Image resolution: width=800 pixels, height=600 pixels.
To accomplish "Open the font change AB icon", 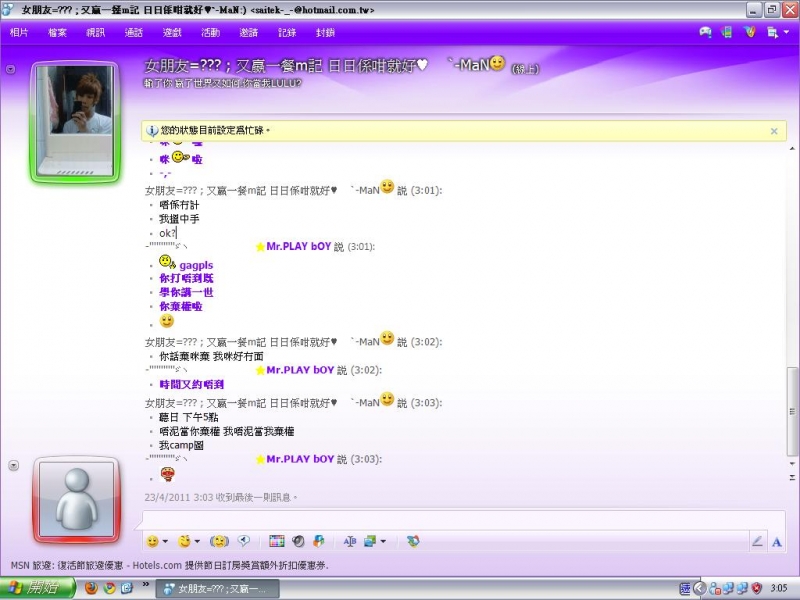I will point(349,541).
